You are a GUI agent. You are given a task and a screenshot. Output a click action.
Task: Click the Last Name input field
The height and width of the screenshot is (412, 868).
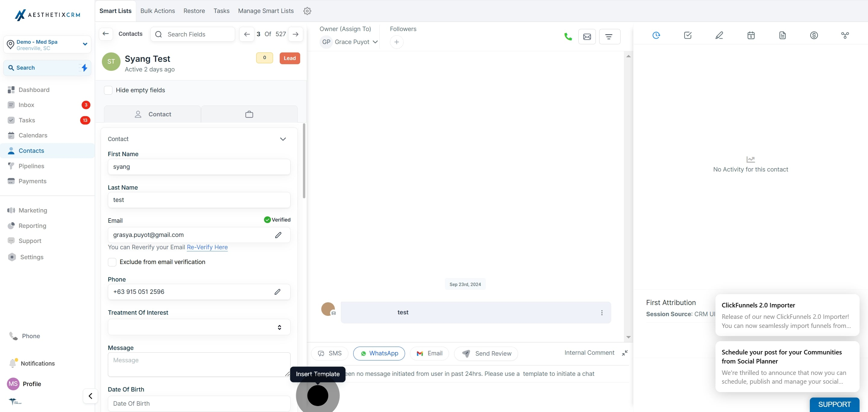pos(199,200)
